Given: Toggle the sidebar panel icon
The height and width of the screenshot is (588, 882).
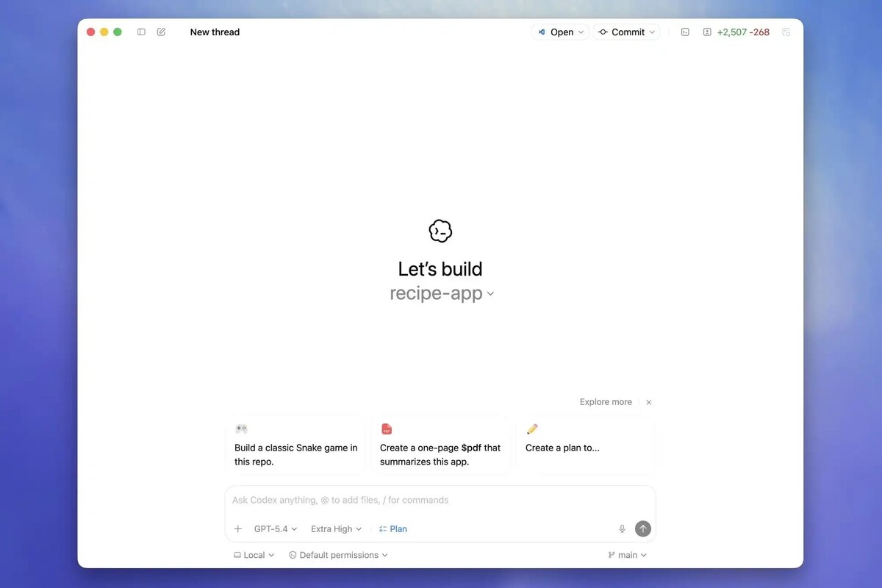Looking at the screenshot, I should tap(140, 32).
